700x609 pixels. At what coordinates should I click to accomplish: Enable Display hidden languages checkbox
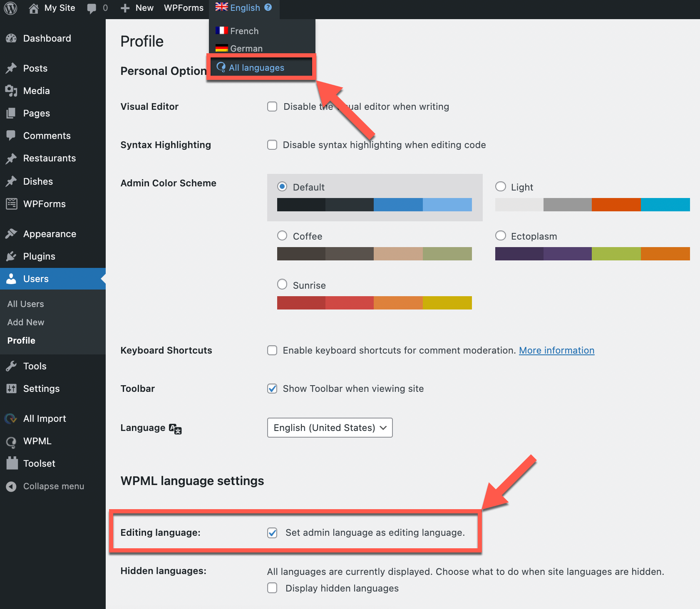[272, 588]
